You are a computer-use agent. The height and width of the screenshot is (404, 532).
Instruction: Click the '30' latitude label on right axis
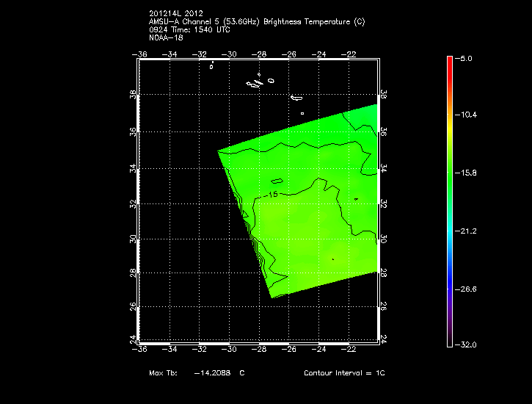(385, 239)
